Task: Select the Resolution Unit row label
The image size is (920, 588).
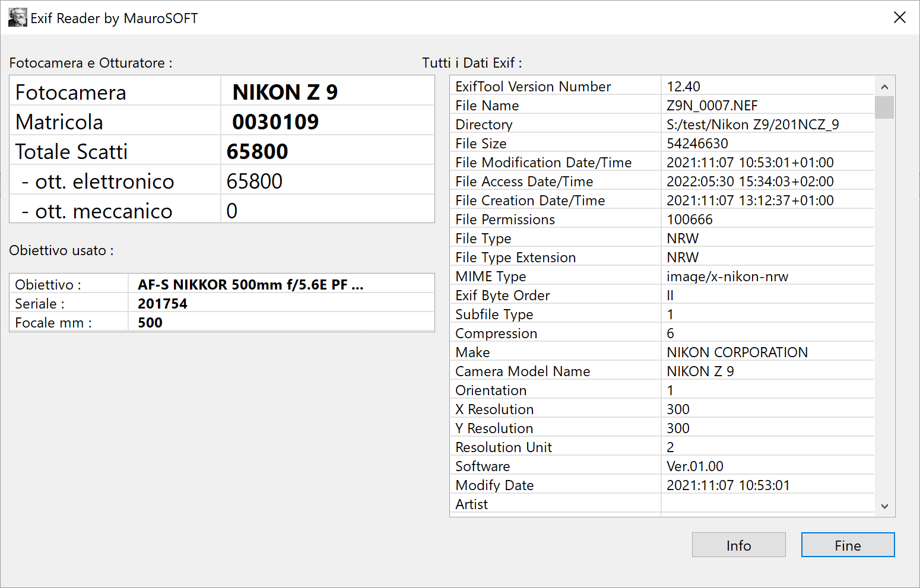Action: click(503, 447)
